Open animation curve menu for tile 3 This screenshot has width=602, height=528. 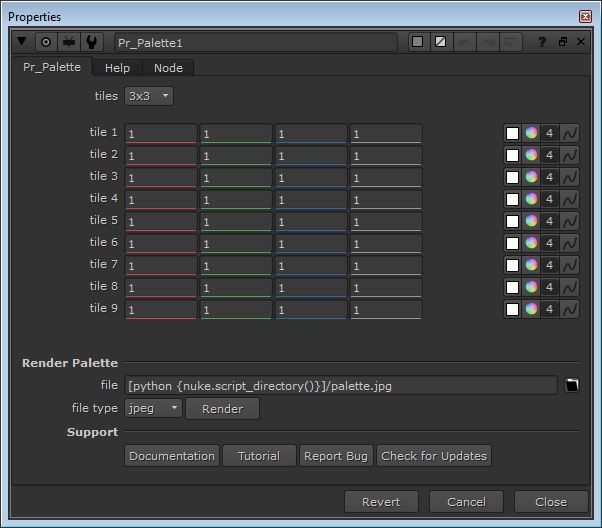pyautogui.click(x=570, y=177)
